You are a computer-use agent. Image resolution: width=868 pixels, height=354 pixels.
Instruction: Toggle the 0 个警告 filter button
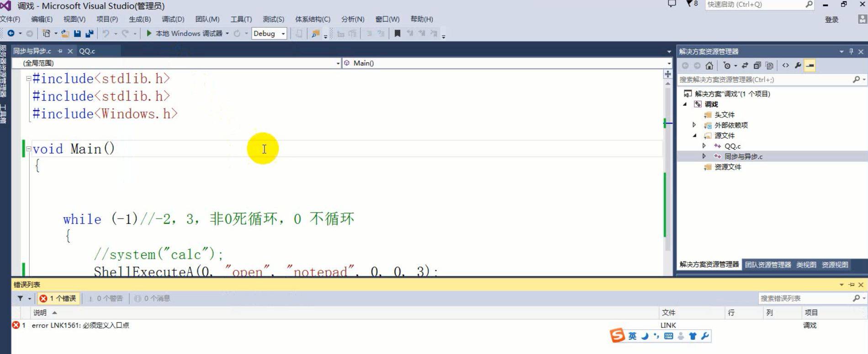106,298
